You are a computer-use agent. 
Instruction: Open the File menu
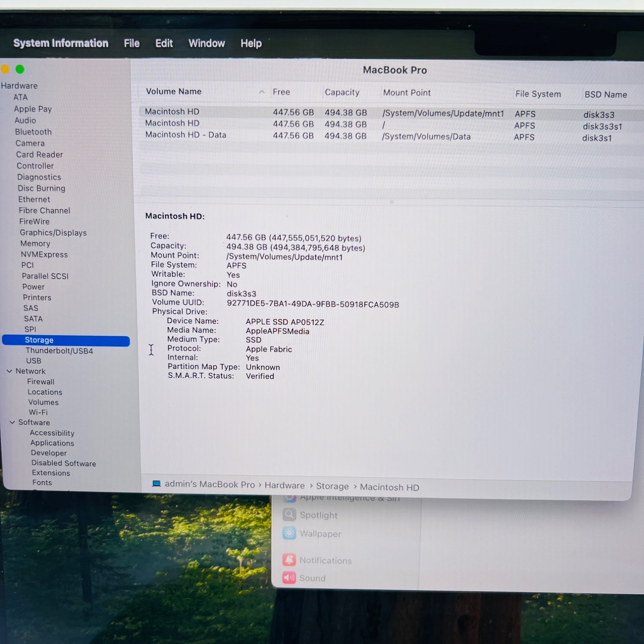[x=131, y=43]
